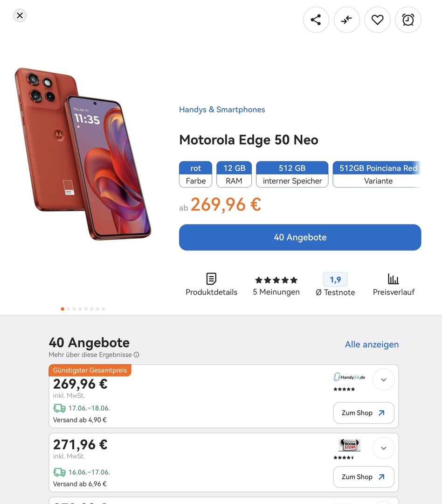Click Alle anzeigen link
442x504 pixels.
point(372,344)
